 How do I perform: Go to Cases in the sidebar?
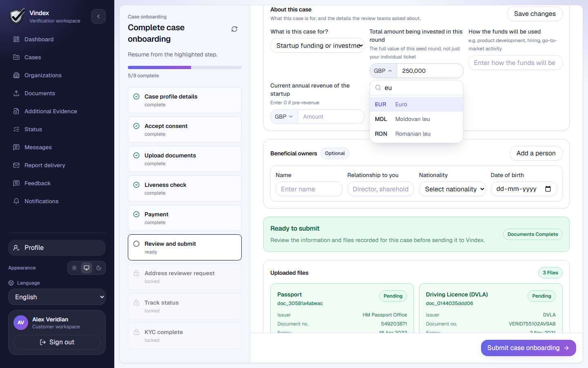57,57
